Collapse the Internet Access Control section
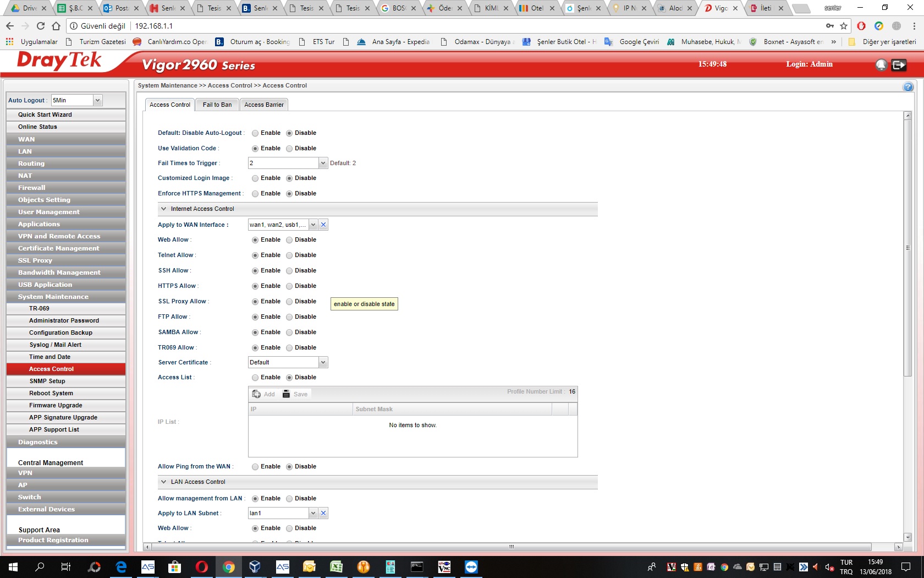This screenshot has width=924, height=578. (x=163, y=209)
